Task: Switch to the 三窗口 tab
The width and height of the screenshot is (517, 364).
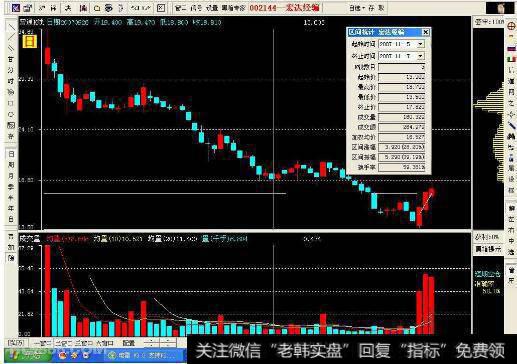Action: (x=83, y=343)
